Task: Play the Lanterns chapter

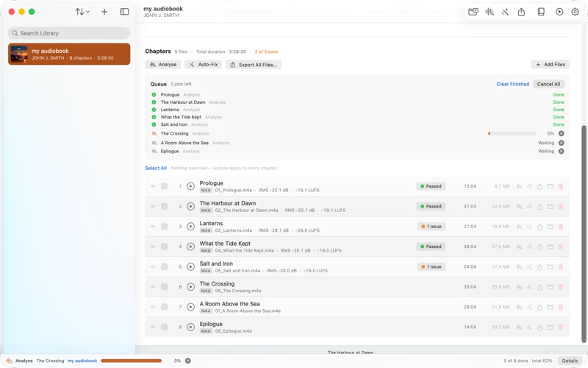Action: click(191, 227)
